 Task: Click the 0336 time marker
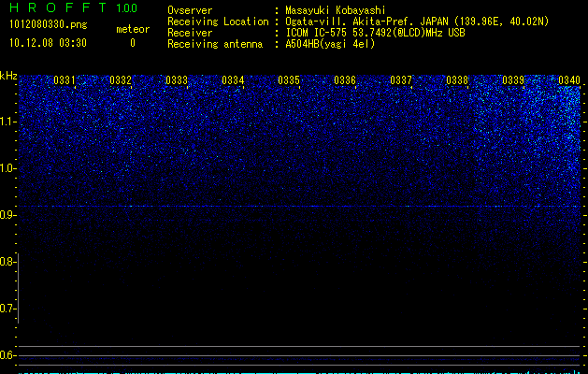pos(345,80)
